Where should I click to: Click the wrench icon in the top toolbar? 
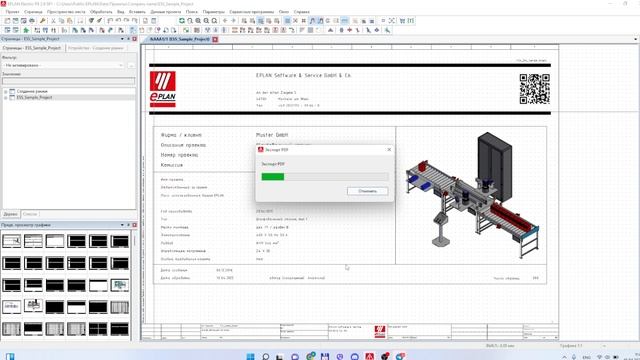pyautogui.click(x=42, y=21)
